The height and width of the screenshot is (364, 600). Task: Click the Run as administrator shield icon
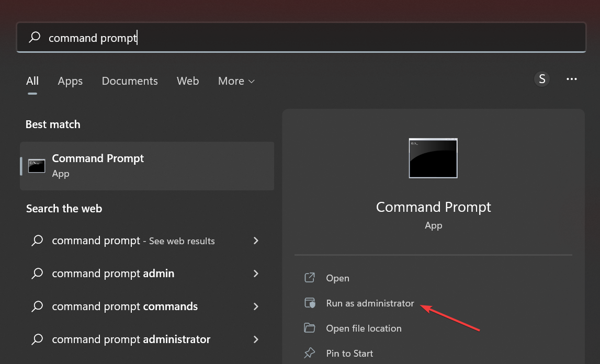click(x=310, y=303)
